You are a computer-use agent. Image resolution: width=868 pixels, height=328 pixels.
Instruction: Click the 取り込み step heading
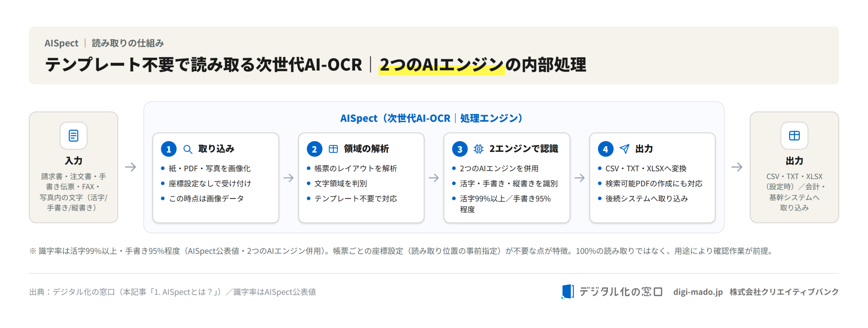pyautogui.click(x=216, y=149)
